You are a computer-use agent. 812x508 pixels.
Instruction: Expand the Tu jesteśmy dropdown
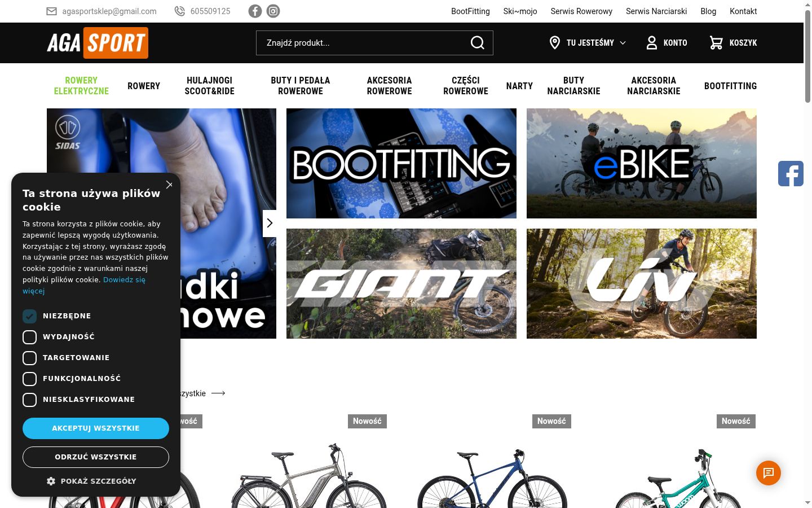(596, 43)
